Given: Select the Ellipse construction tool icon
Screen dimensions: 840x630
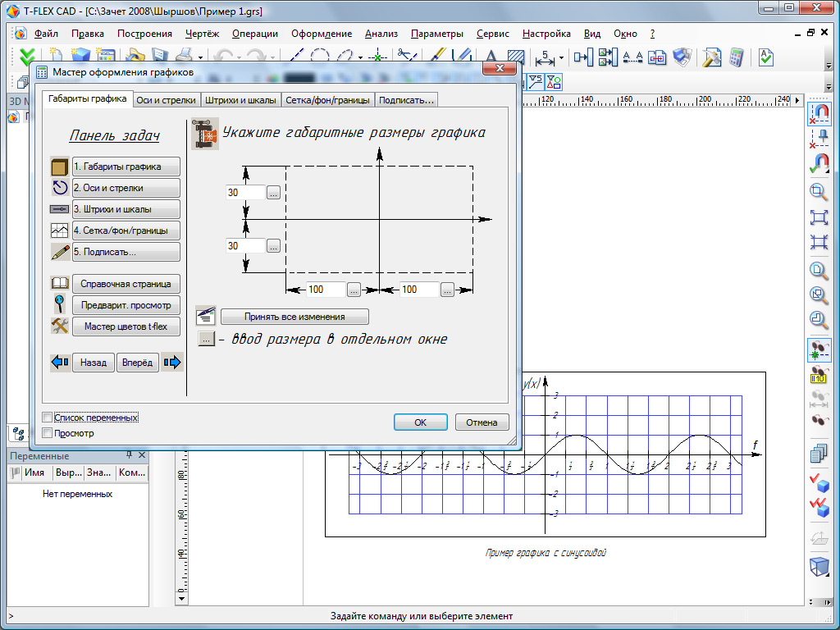Looking at the screenshot, I should 345,57.
